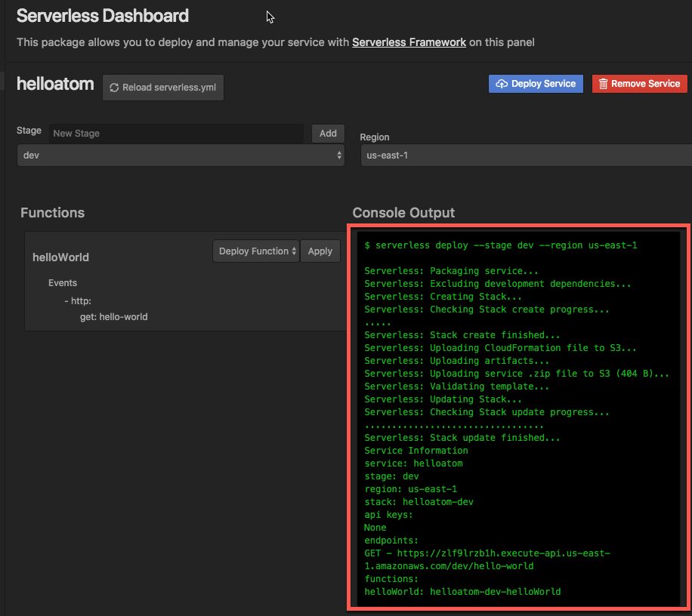Expand the Region dropdown set to us-east-1
Image resolution: width=692 pixels, height=616 pixels.
coord(525,155)
